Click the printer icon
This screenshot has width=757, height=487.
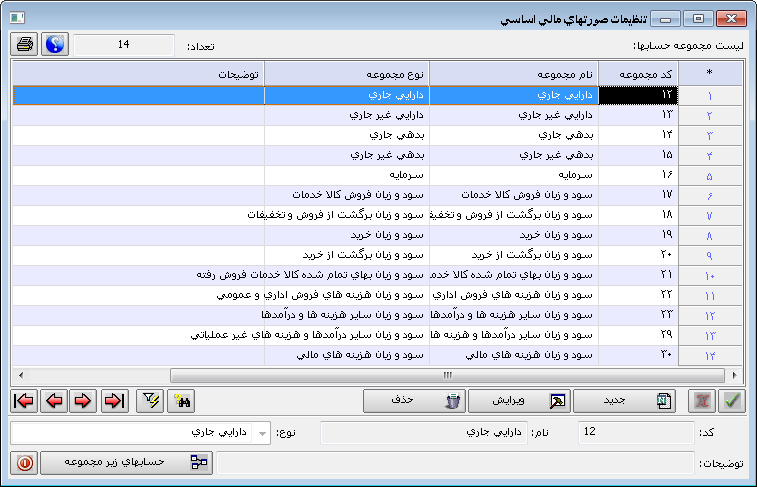[x=24, y=44]
